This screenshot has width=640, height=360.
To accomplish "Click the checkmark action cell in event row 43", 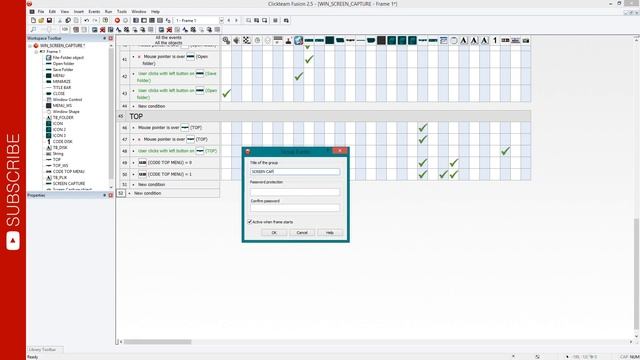I will click(x=226, y=93).
